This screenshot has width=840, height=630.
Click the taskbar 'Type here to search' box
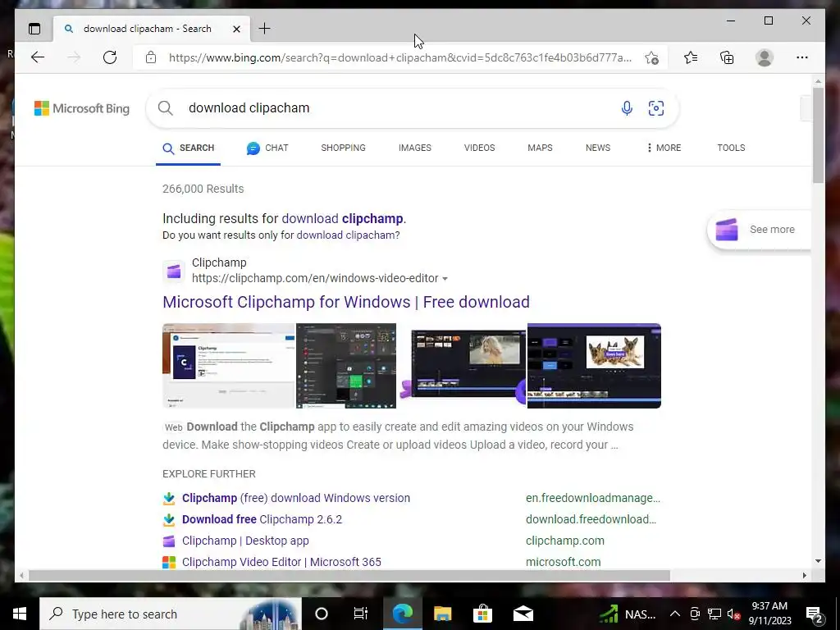(171, 614)
